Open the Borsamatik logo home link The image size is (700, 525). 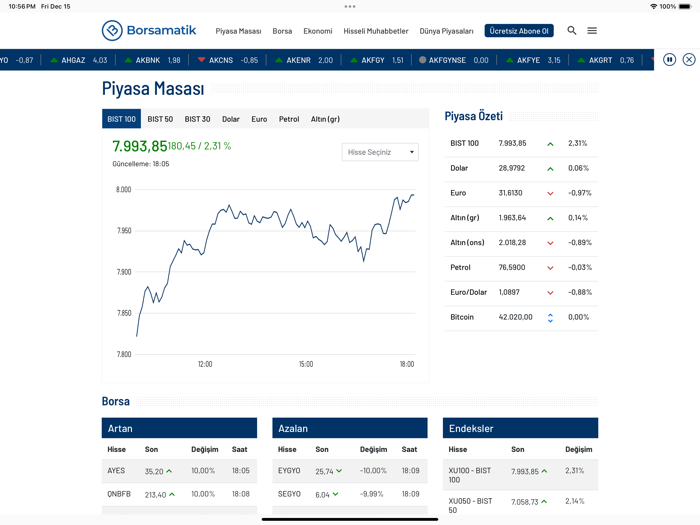point(149,30)
